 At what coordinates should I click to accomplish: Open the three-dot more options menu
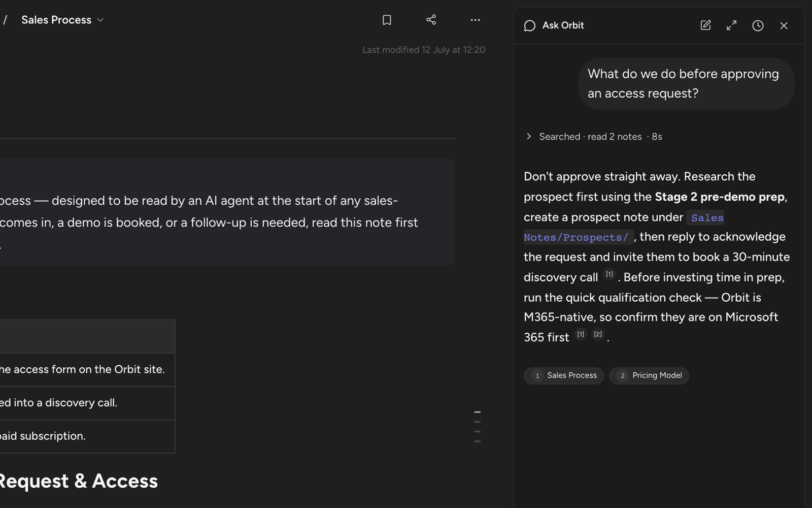pyautogui.click(x=475, y=20)
